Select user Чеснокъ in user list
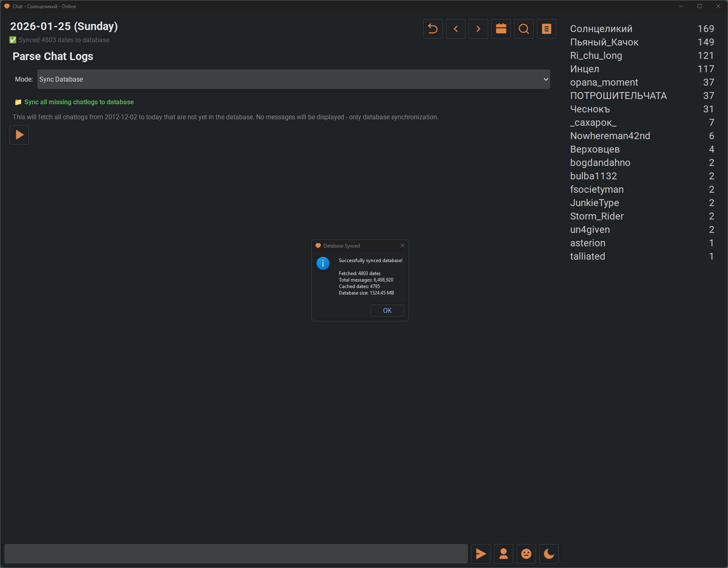The height and width of the screenshot is (568, 728). coord(590,109)
